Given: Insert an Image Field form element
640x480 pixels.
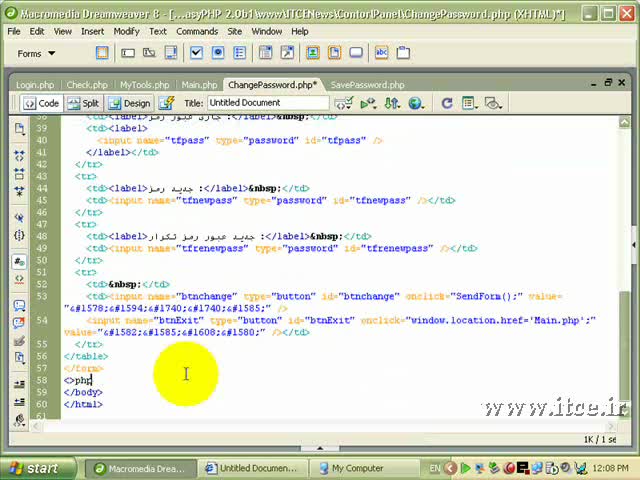Looking at the screenshot, I should tap(313, 53).
